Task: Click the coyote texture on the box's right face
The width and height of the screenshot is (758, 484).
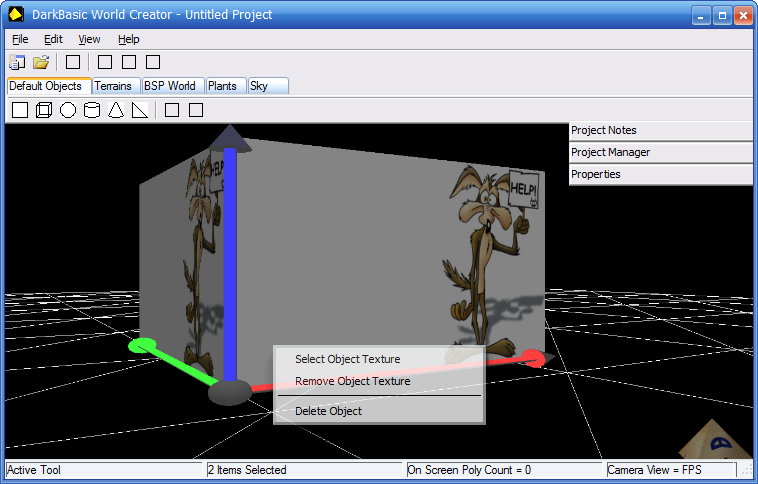Action: pyautogui.click(x=491, y=264)
